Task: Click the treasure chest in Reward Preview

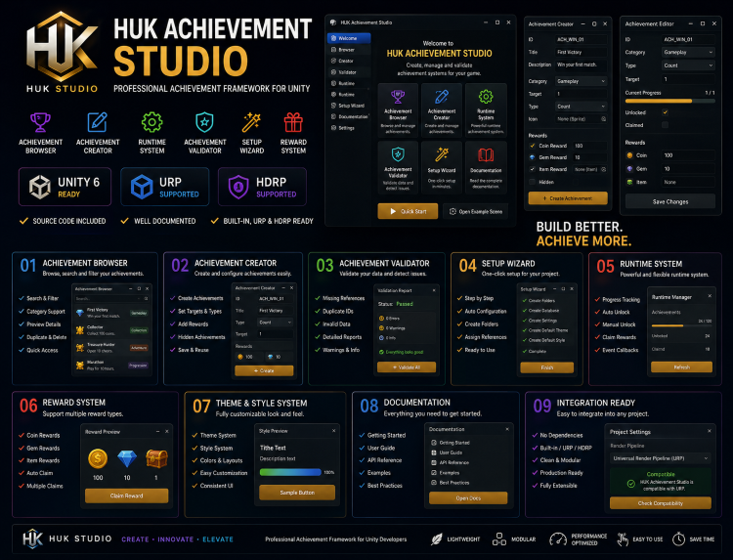Action: [156, 459]
